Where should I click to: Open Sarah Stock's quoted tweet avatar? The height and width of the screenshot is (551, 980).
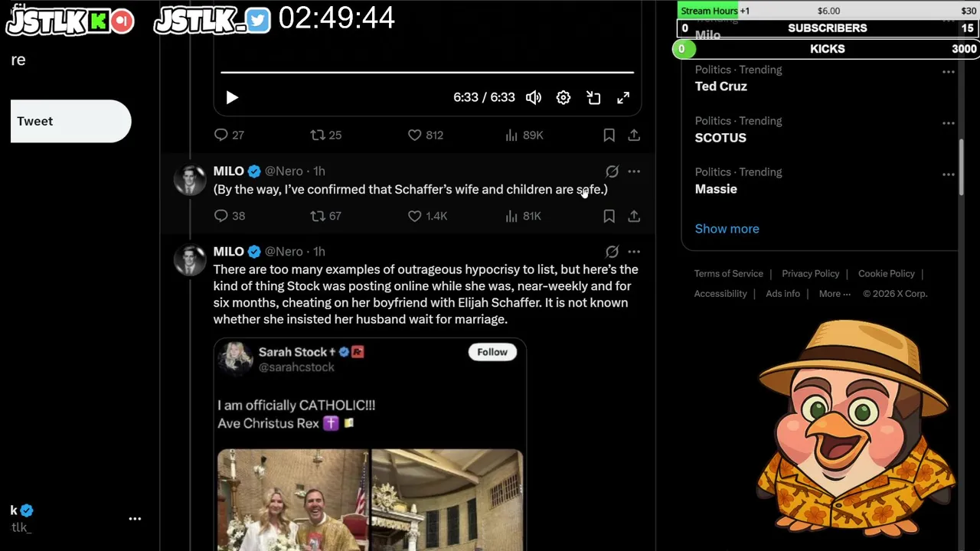[x=235, y=358]
